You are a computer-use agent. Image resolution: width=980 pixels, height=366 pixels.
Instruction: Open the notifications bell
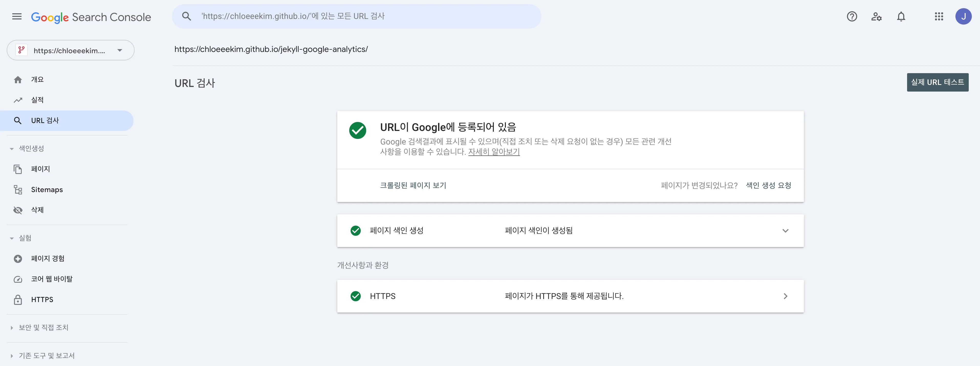tap(901, 16)
